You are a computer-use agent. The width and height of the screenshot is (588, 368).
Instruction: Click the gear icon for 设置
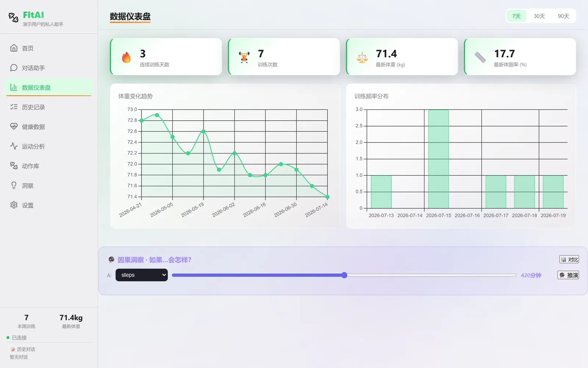pyautogui.click(x=14, y=205)
